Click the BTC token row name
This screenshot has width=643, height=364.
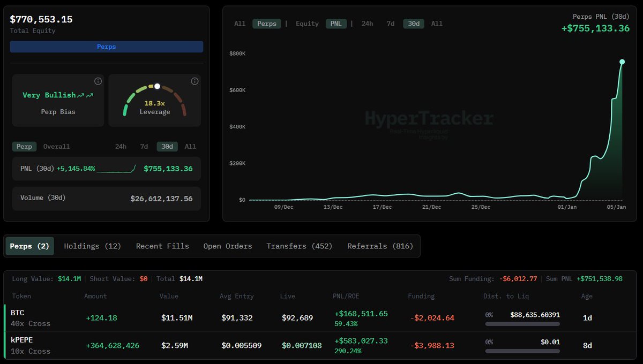coord(18,313)
